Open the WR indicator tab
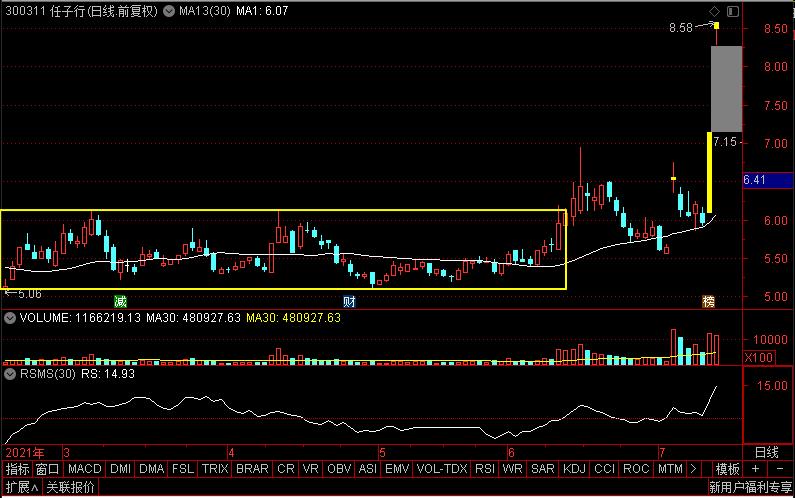The height and width of the screenshot is (498, 795). (512, 469)
